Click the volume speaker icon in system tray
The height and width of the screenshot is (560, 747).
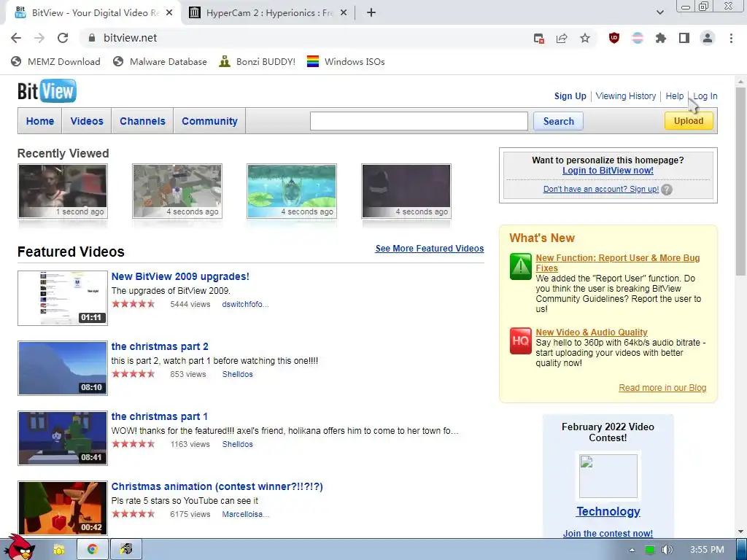pyautogui.click(x=667, y=550)
